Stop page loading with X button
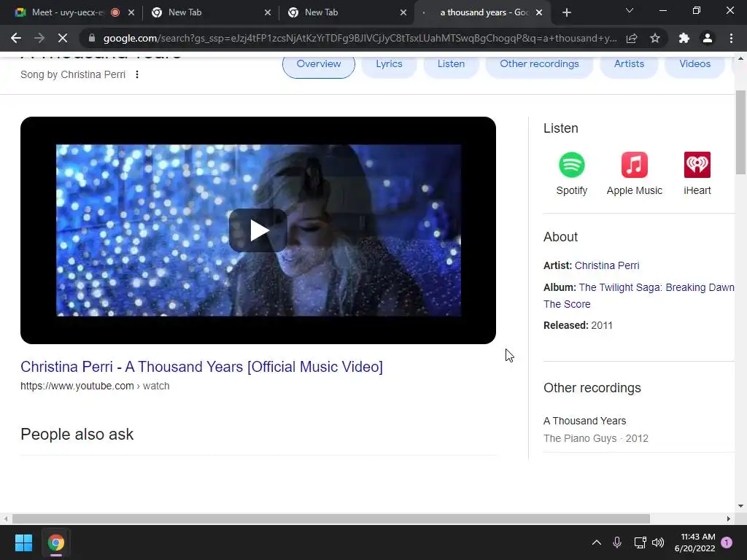747x560 pixels. pos(63,38)
